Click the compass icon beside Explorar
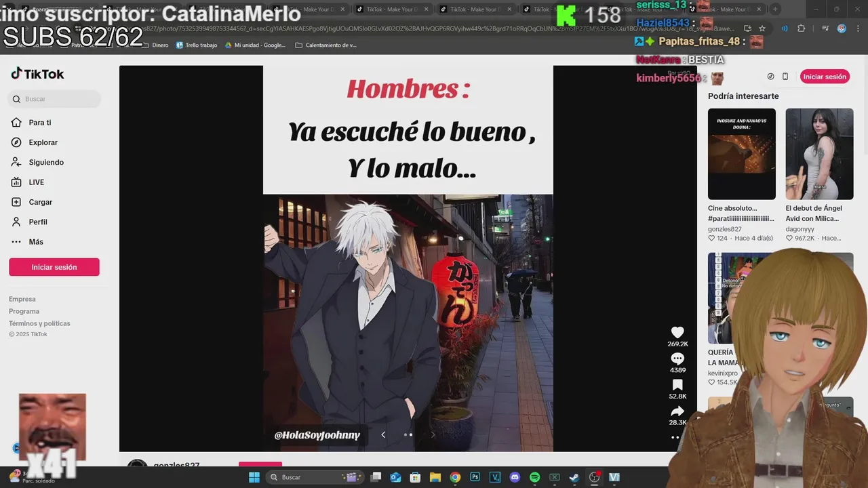868x488 pixels. pyautogui.click(x=16, y=142)
